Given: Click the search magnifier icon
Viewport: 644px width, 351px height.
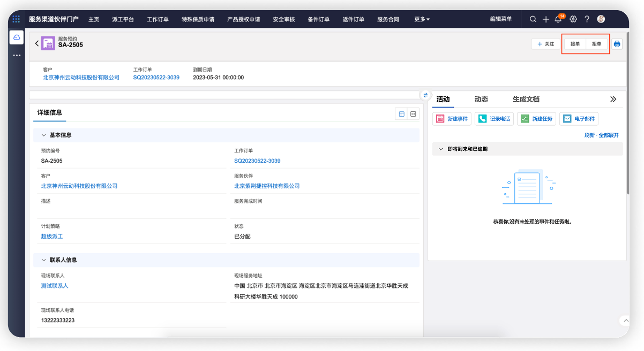Looking at the screenshot, I should [x=533, y=19].
